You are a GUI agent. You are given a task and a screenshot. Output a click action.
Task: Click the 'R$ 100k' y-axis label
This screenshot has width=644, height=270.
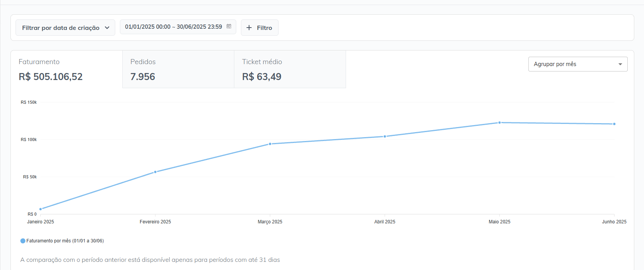click(29, 139)
